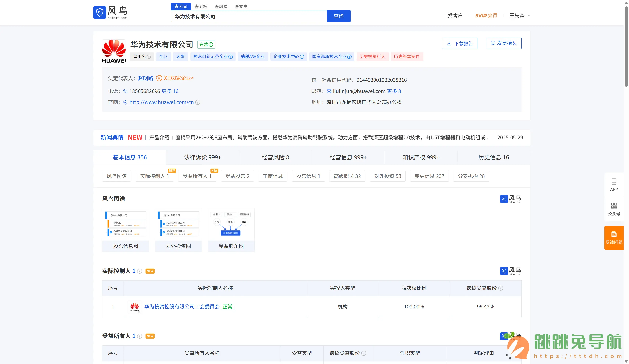
Task: Open the 股东信息图 thumbnail
Action: pos(125,230)
